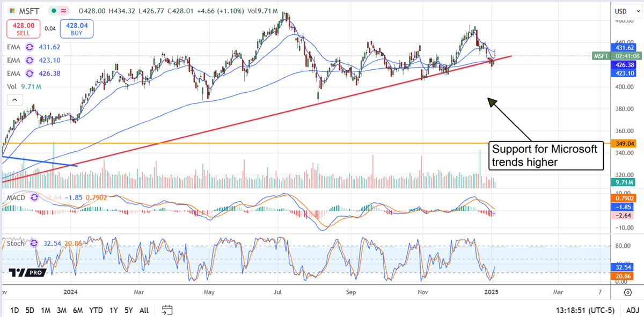Image resolution: width=644 pixels, height=317 pixels.
Task: Reload the EMA 423.10 indicator
Action: pos(31,60)
